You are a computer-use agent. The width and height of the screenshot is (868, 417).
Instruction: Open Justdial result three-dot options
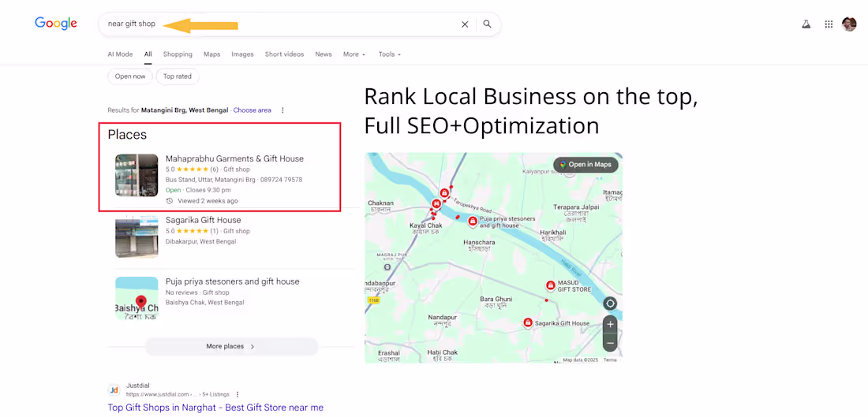click(238, 394)
